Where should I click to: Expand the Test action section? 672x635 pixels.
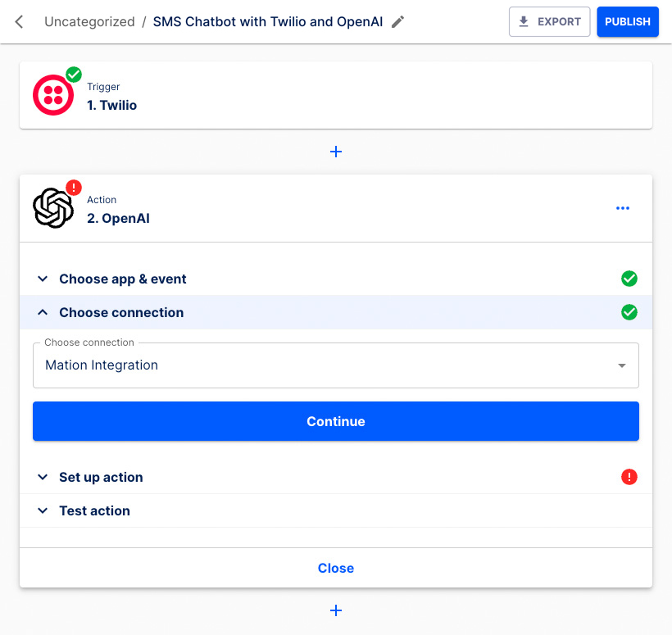click(94, 510)
